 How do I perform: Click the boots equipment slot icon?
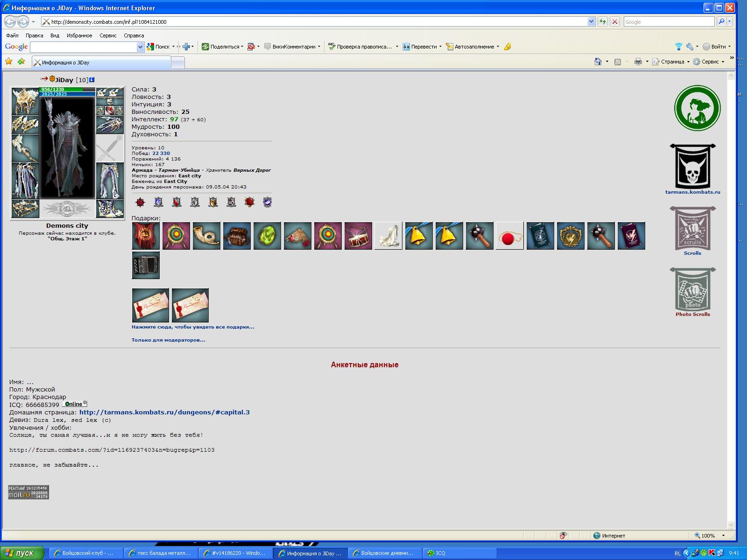110,209
